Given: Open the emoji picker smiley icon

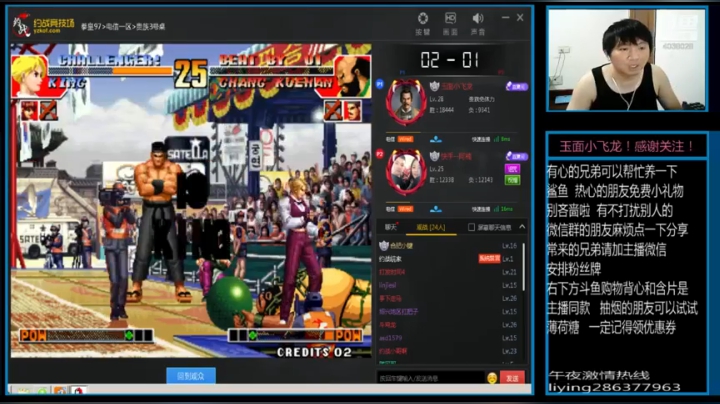Looking at the screenshot, I should (492, 378).
